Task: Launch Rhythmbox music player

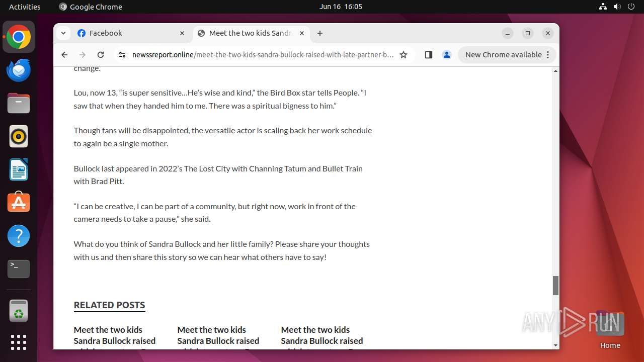Action: click(x=19, y=137)
